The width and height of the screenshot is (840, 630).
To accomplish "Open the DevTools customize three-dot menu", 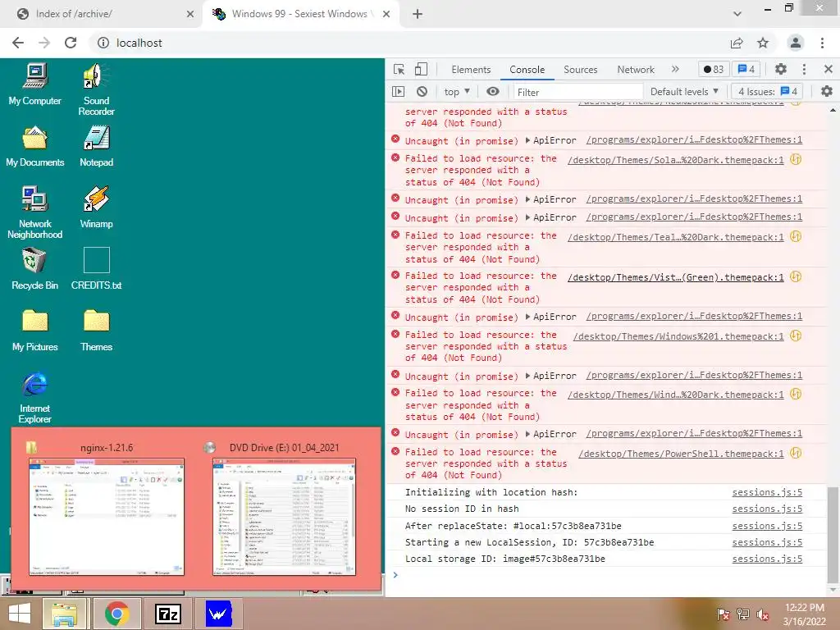I will (x=804, y=69).
